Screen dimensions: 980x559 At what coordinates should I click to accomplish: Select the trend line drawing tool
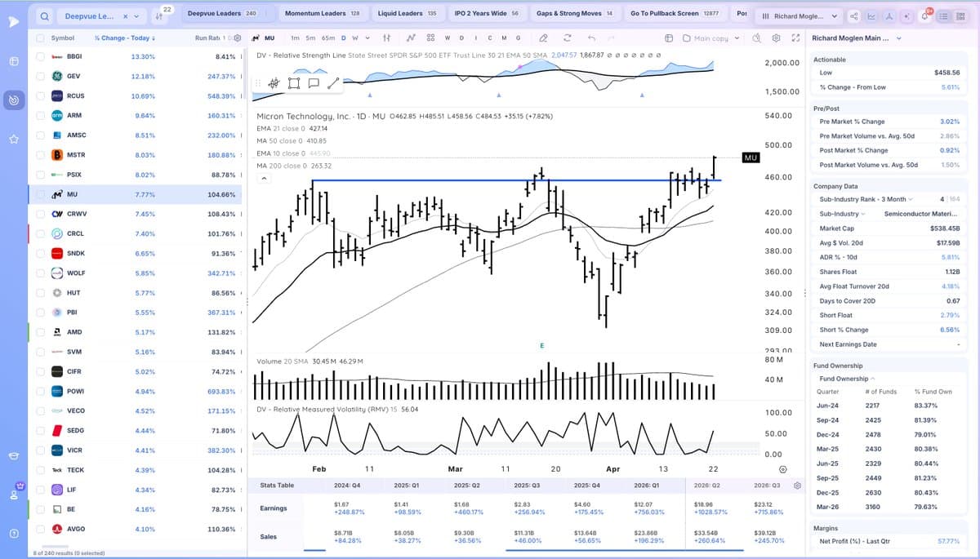333,82
